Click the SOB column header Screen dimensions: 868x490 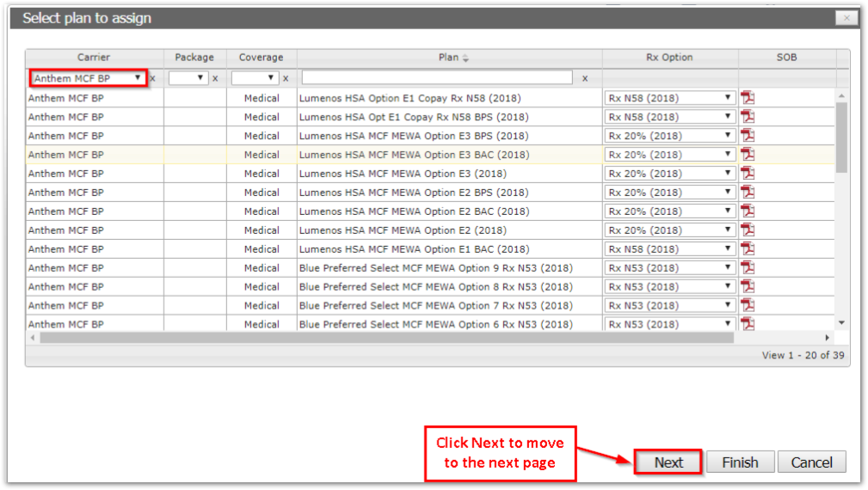[786, 58]
